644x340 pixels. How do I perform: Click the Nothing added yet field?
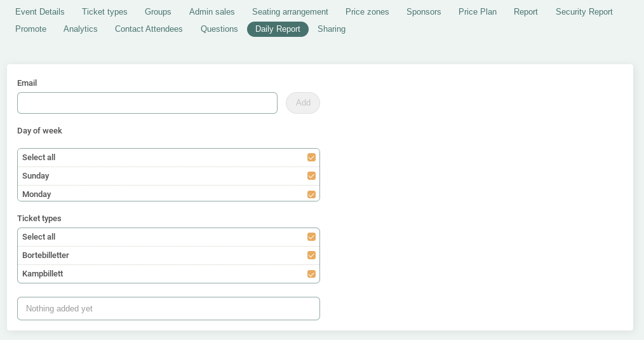[168, 308]
